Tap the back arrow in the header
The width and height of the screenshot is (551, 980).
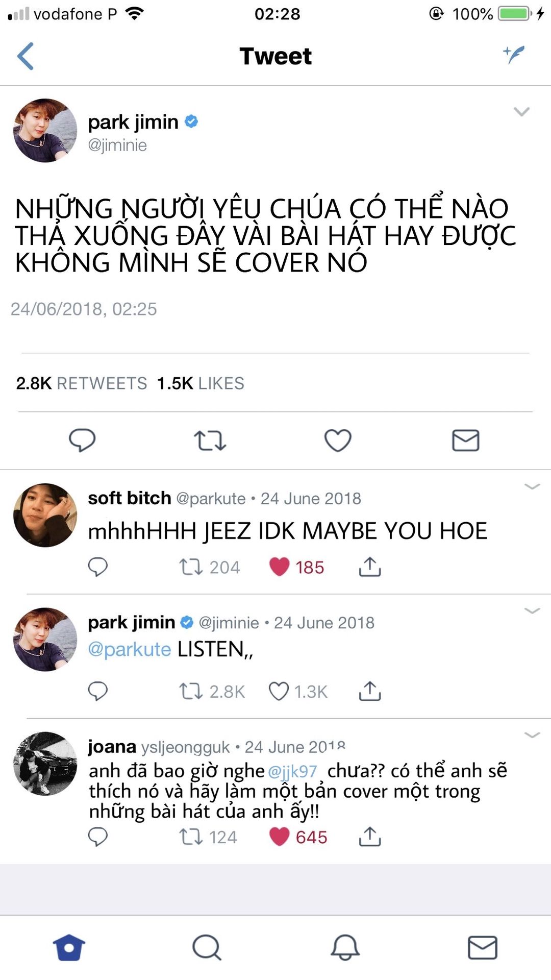point(26,56)
